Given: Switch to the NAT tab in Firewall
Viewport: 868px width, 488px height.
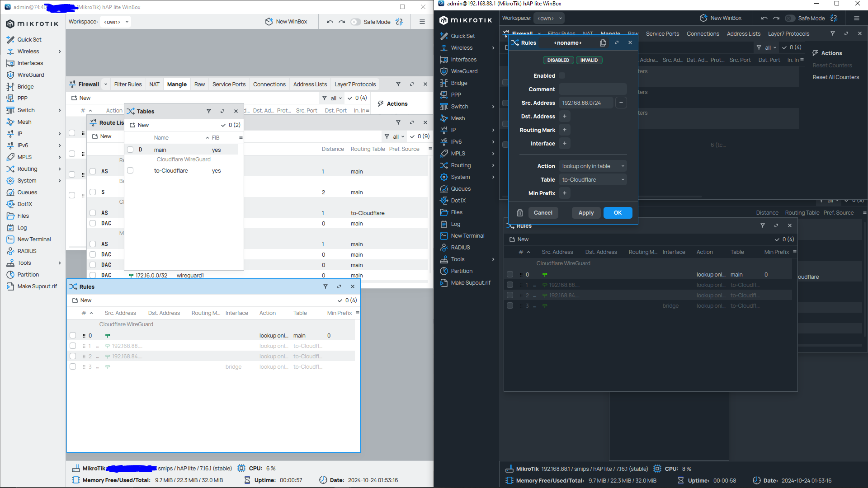Looking at the screenshot, I should 154,84.
